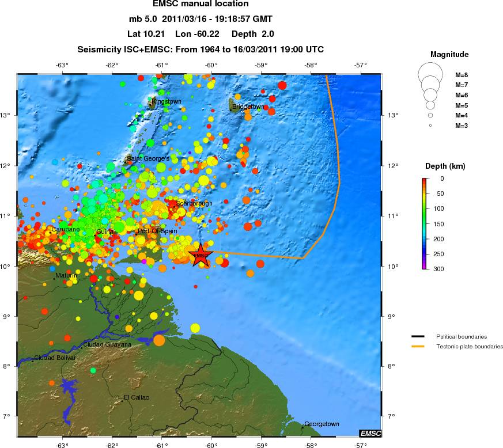Click the 'mb 5.0' magnitude and date line
Viewport: 503px width, 448px height.
pyautogui.click(x=201, y=19)
